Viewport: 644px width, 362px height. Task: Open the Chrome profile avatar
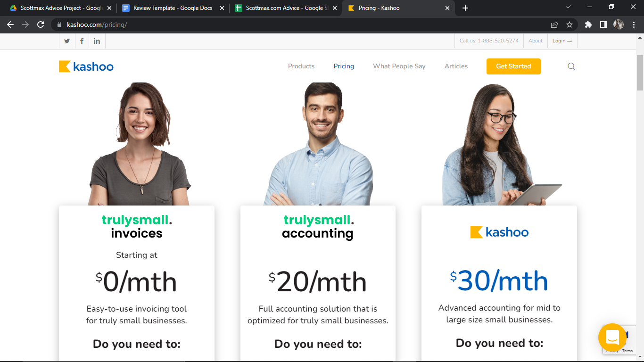619,25
